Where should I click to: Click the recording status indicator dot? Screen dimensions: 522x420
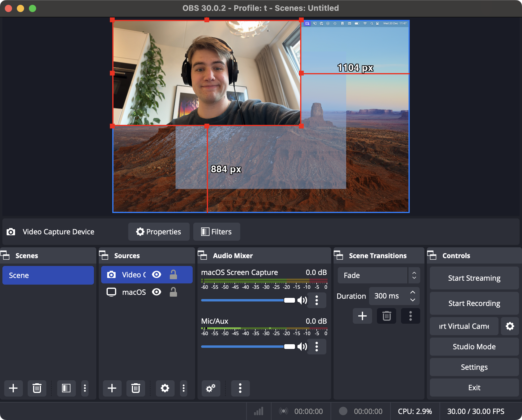(343, 411)
